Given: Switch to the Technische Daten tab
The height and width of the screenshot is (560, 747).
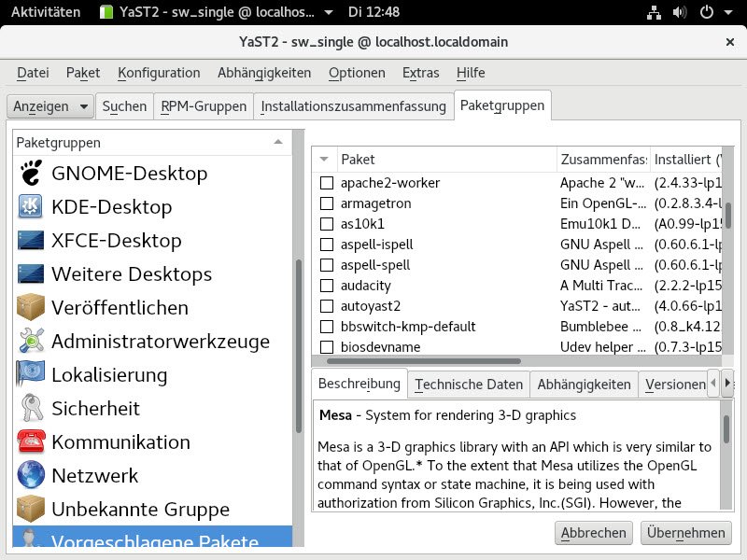Looking at the screenshot, I should 469,385.
